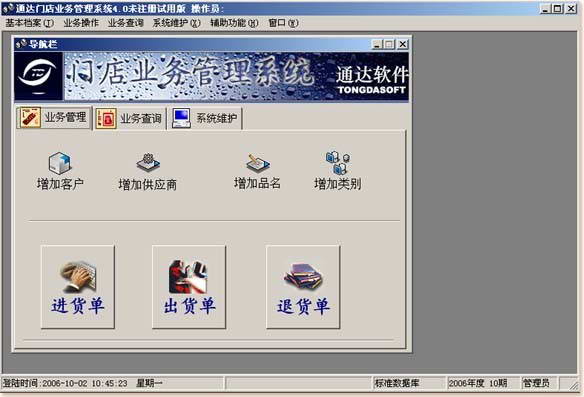This screenshot has width=584, height=397.
Task: Maximize the 导航栏 navigation window
Action: point(389,44)
